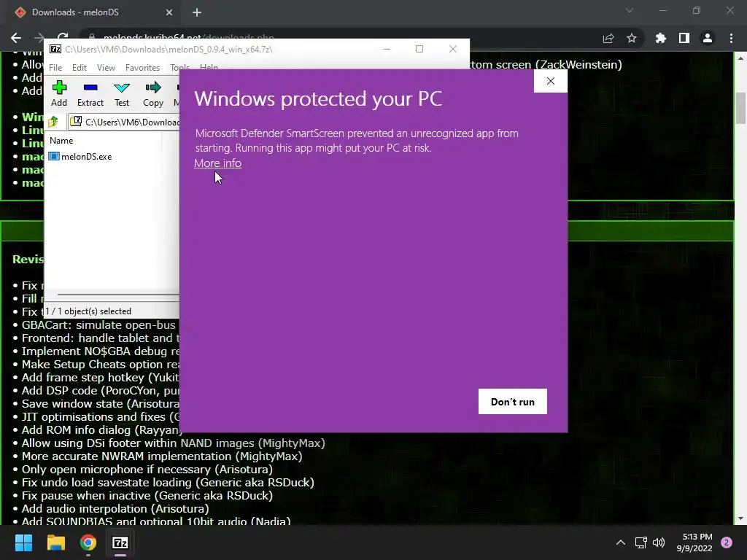Click the 7-Zip Extract toolbar icon

point(90,94)
